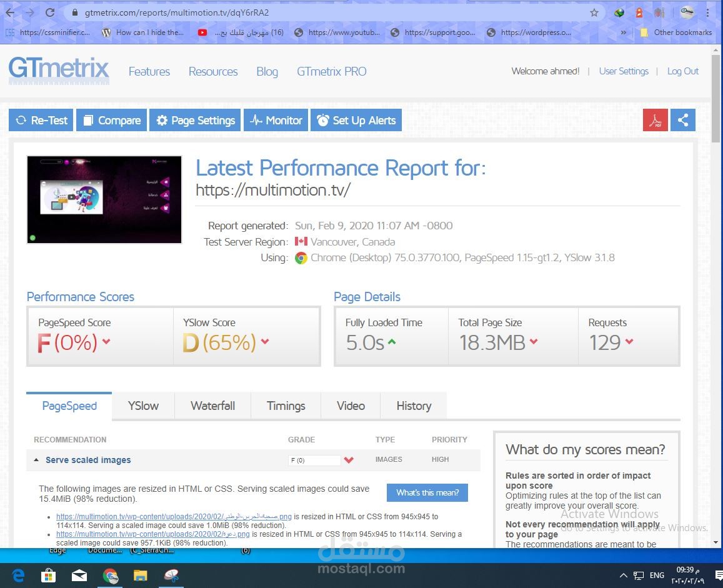The height and width of the screenshot is (588, 723).
Task: Click the address bar URL
Action: pos(177,13)
